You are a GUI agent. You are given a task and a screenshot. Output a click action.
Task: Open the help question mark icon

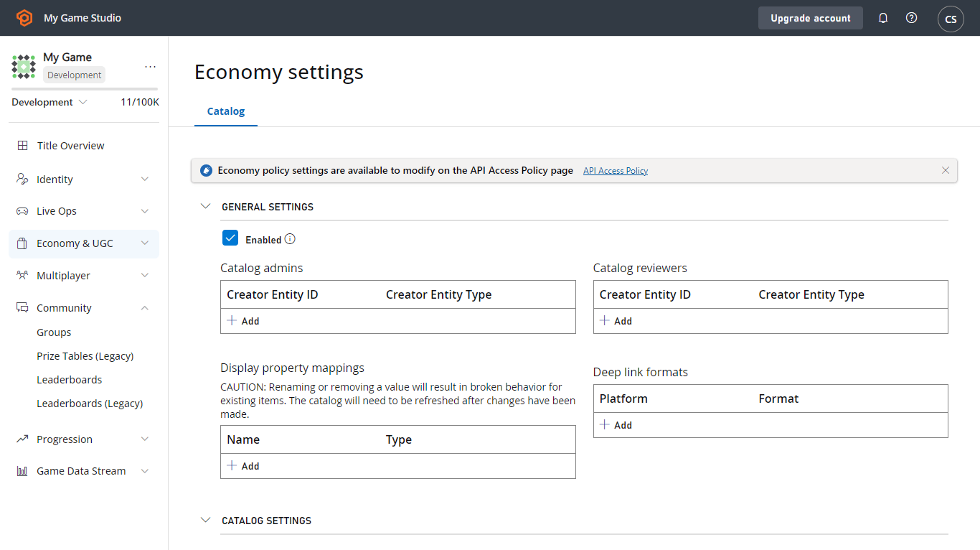pyautogui.click(x=911, y=18)
